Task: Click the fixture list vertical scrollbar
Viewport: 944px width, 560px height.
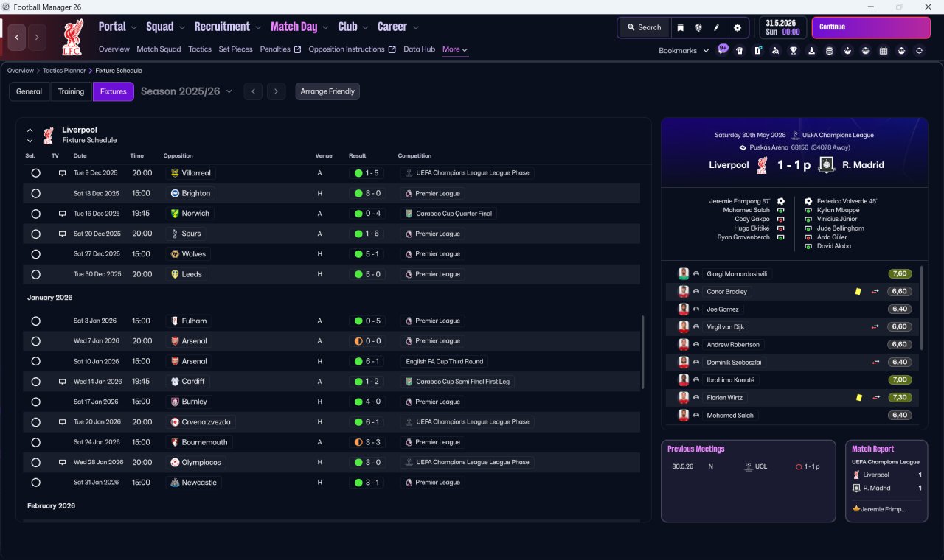Action: click(643, 354)
